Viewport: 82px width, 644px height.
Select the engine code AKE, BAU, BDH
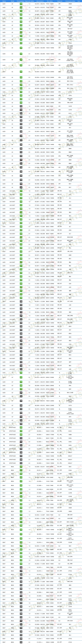click(x=70, y=348)
